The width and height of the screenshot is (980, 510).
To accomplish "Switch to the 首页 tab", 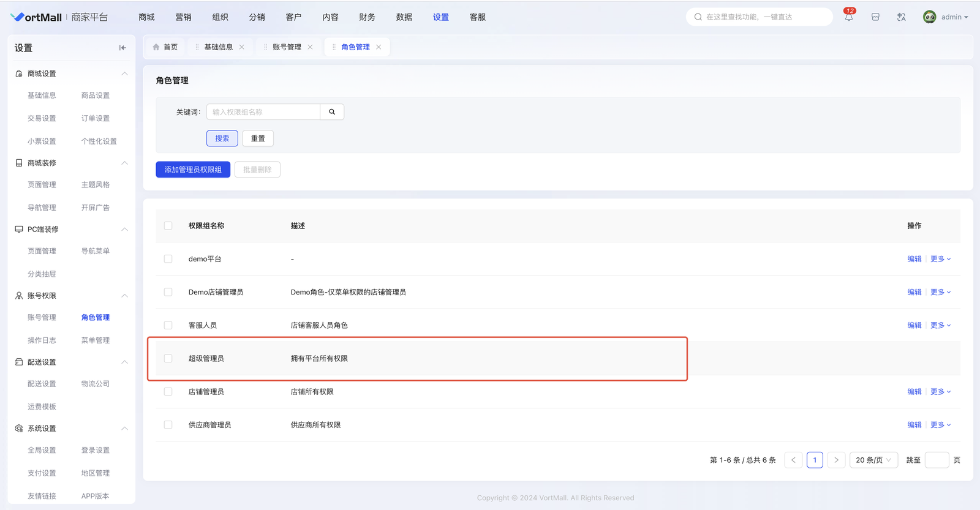I will coord(165,47).
